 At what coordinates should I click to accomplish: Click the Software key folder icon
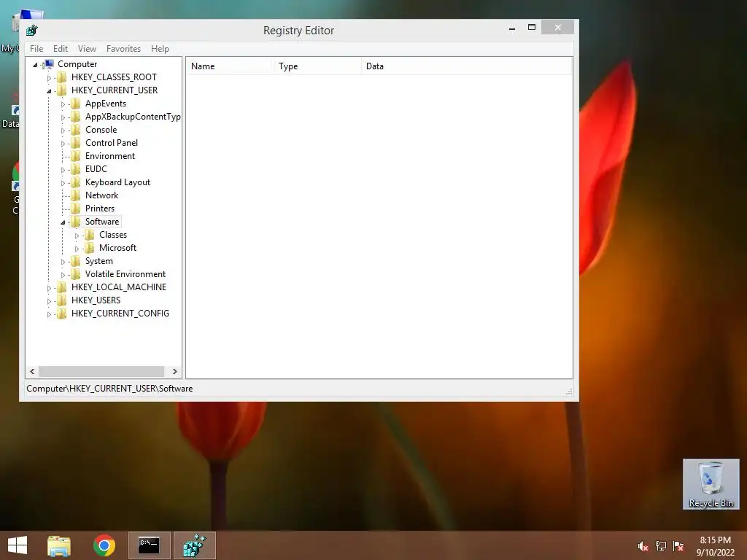coord(75,222)
